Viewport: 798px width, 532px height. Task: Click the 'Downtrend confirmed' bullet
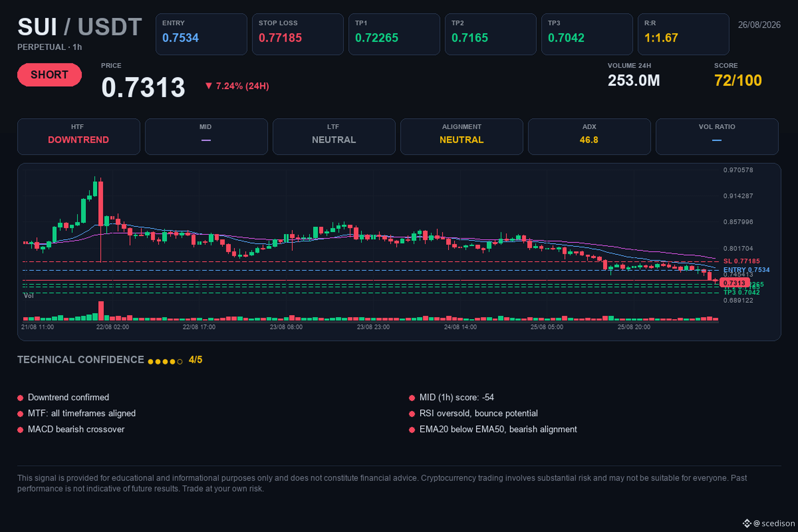[x=64, y=397]
